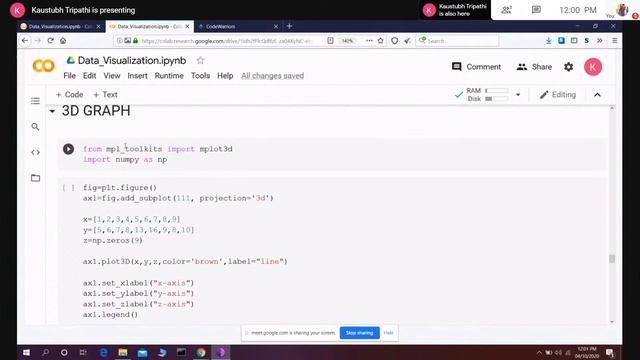
Task: Open the Help menu
Action: pos(225,76)
